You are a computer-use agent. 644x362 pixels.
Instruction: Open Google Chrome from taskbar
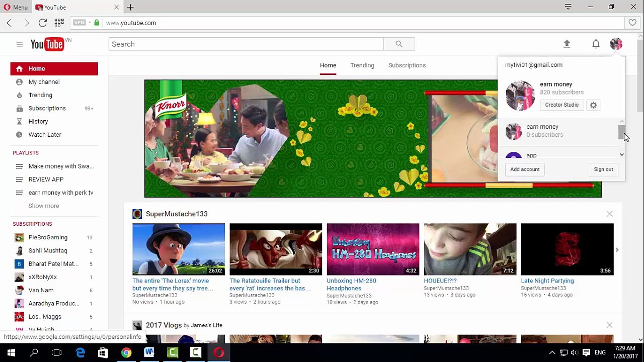click(x=126, y=353)
